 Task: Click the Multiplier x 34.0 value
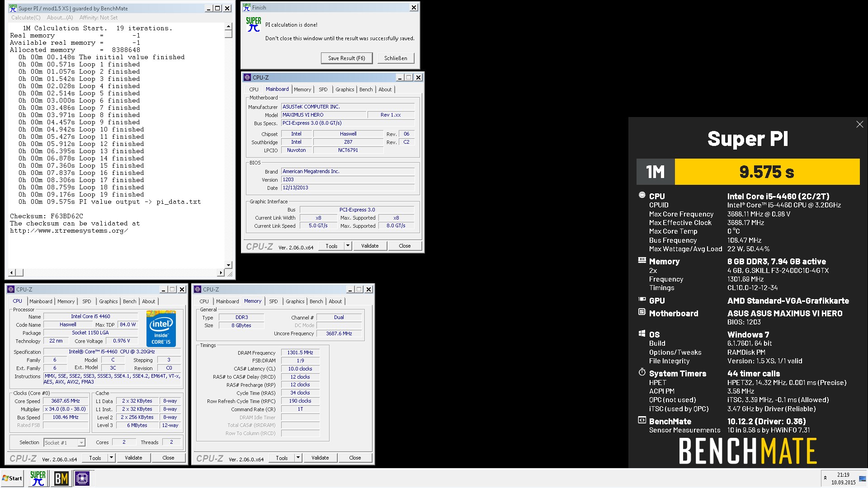point(66,409)
